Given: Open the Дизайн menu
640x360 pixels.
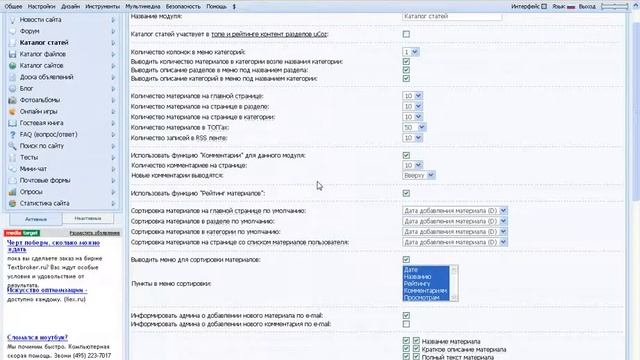Looking at the screenshot, I should click(x=70, y=7).
